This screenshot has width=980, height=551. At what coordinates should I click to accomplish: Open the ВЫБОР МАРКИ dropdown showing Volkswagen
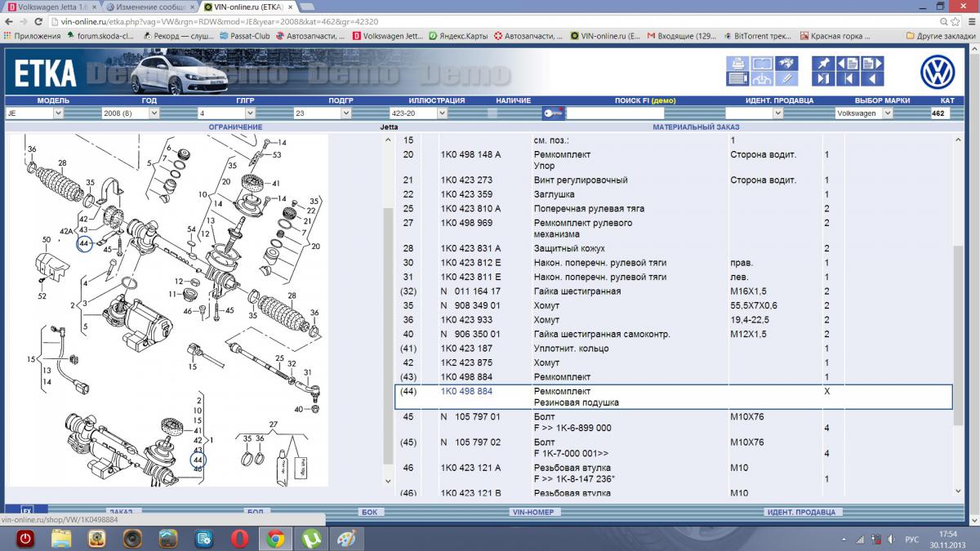click(x=864, y=113)
